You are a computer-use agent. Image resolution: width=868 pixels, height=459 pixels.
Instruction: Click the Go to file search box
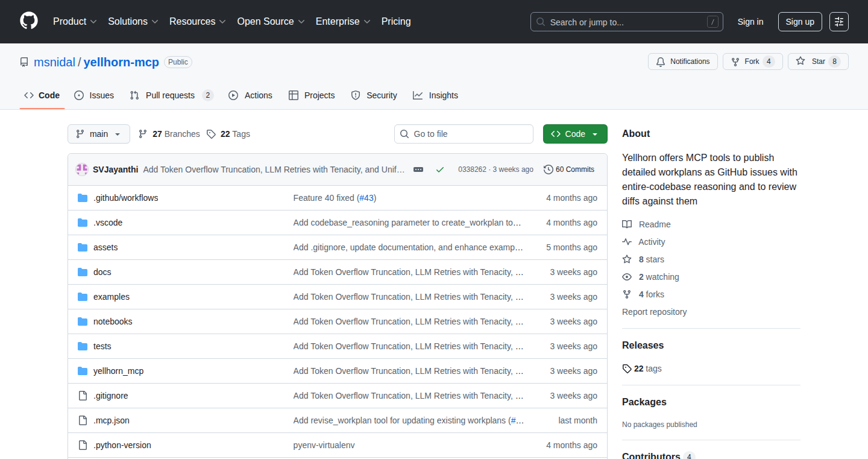coord(464,134)
